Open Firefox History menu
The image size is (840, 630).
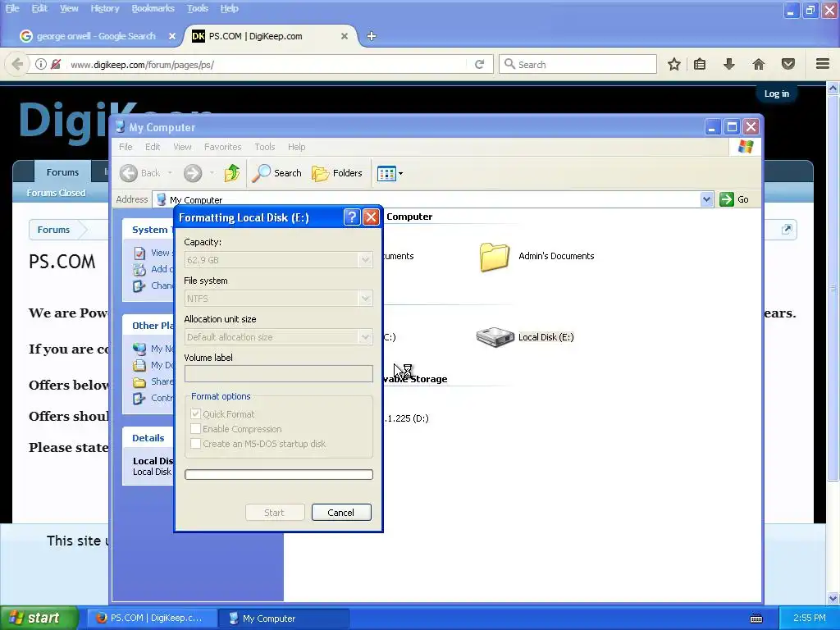pyautogui.click(x=104, y=8)
